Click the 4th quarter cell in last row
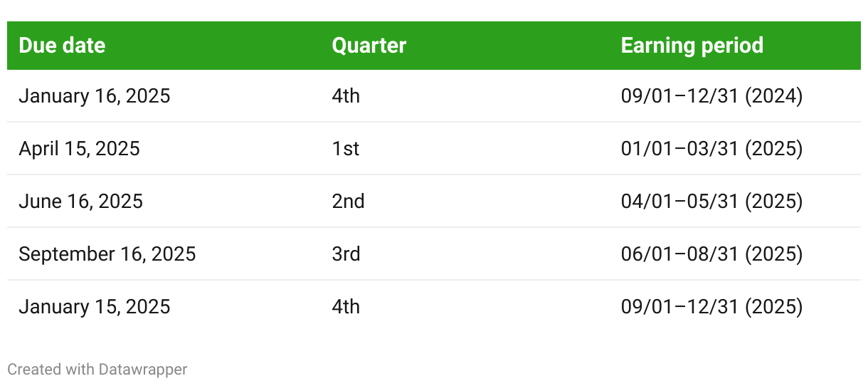The height and width of the screenshot is (386, 868). tap(346, 307)
